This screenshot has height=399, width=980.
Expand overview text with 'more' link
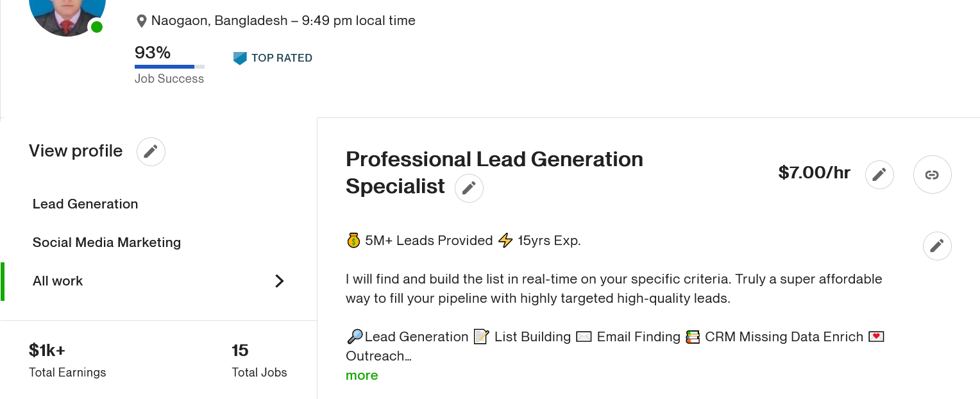pyautogui.click(x=362, y=376)
